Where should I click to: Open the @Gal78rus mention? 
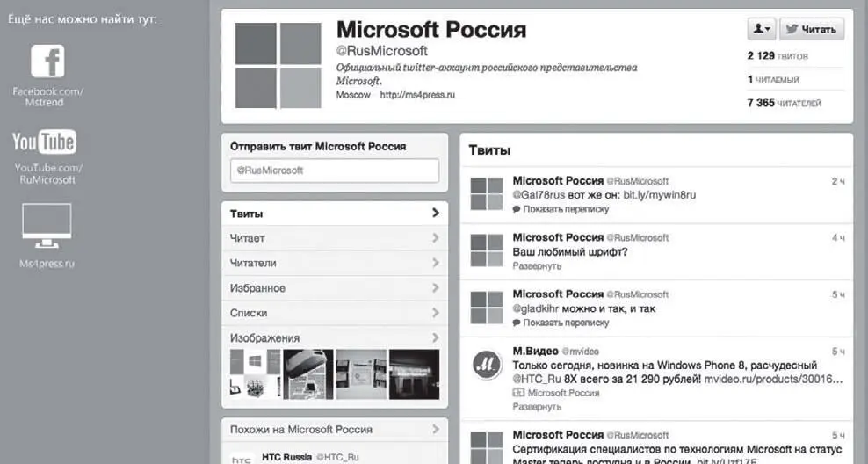pyautogui.click(x=539, y=195)
